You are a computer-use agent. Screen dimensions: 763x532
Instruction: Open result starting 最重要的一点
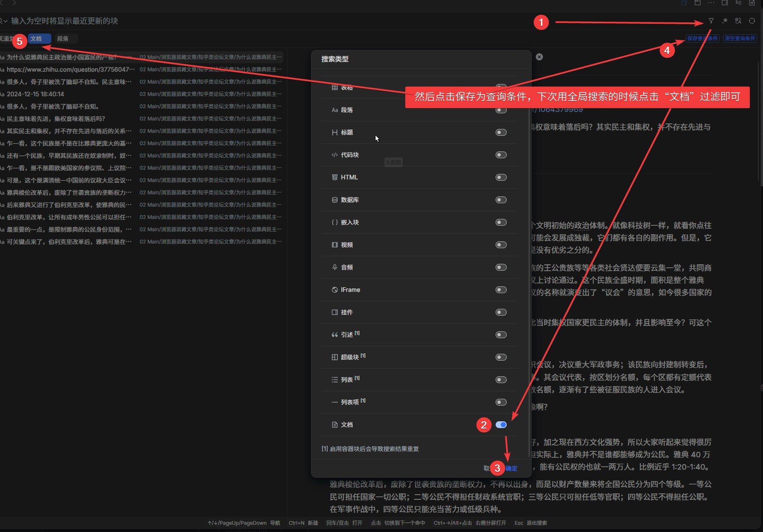pos(142,230)
